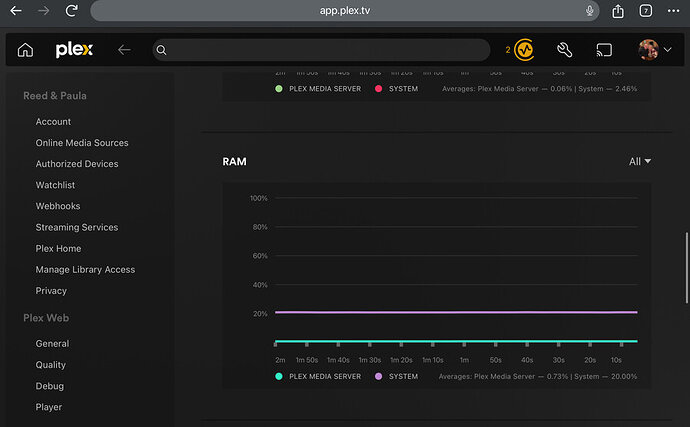Toggle the RAM System legend series

click(396, 376)
